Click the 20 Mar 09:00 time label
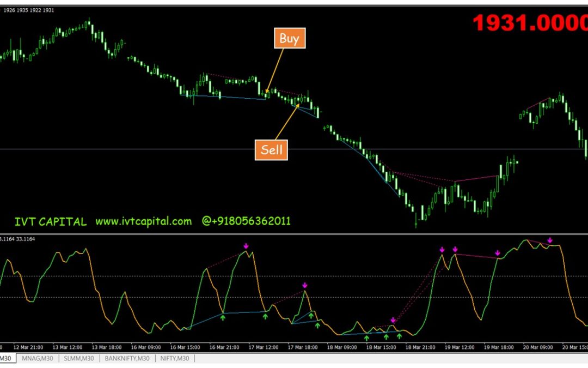Image resolution: width=588 pixels, height=368 pixels. point(538,347)
